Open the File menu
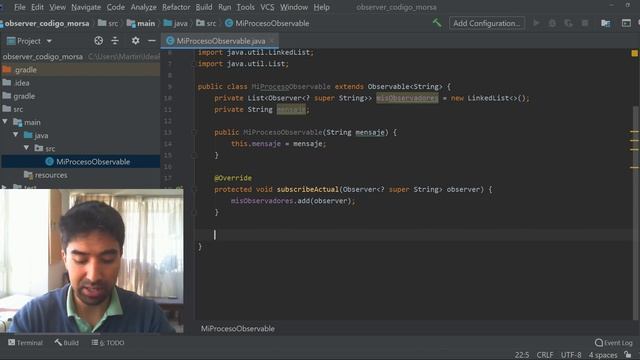This screenshot has height=360, width=640. point(19,7)
